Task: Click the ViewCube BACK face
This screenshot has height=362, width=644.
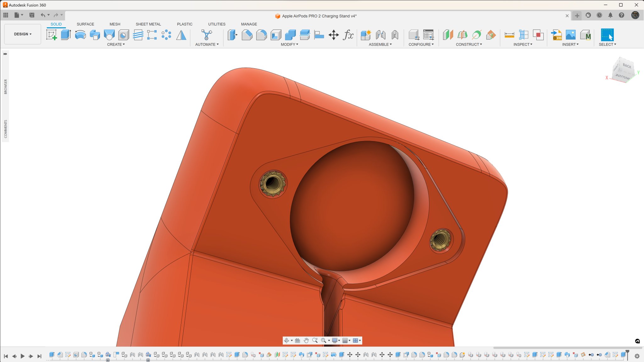Action: (627, 66)
